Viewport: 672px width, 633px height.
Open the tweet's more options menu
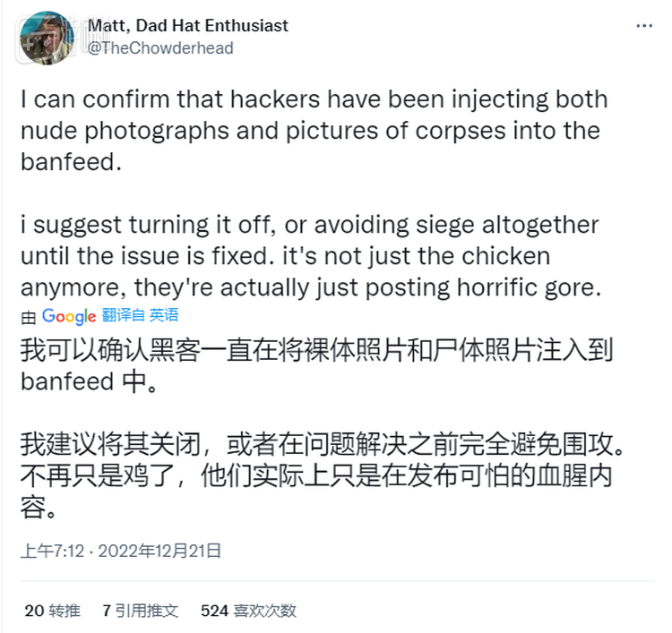tap(644, 27)
